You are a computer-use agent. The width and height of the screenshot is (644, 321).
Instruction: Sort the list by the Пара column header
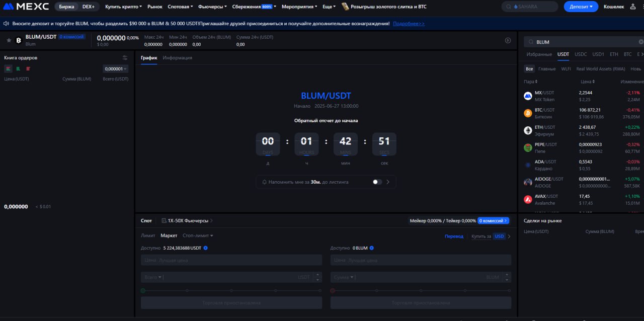coord(531,82)
